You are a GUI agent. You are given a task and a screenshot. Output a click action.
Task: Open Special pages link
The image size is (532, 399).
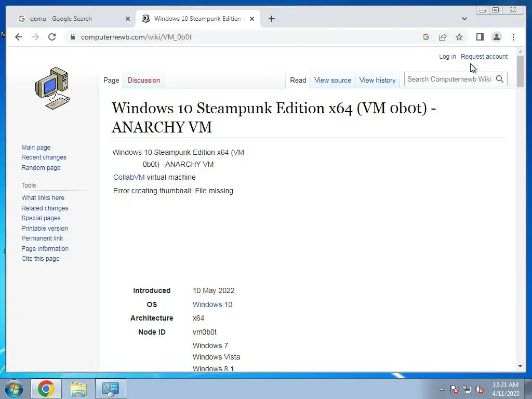point(41,218)
